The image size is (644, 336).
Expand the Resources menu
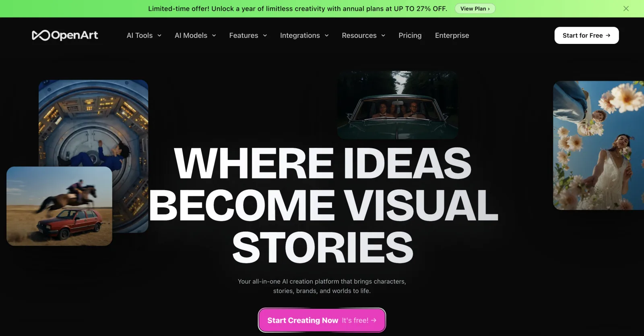pyautogui.click(x=363, y=35)
